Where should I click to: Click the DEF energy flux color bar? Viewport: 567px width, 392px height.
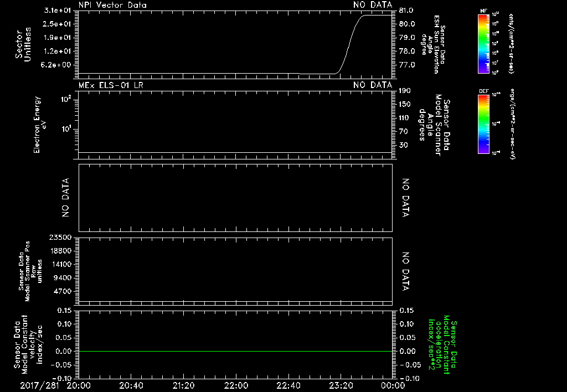483,124
